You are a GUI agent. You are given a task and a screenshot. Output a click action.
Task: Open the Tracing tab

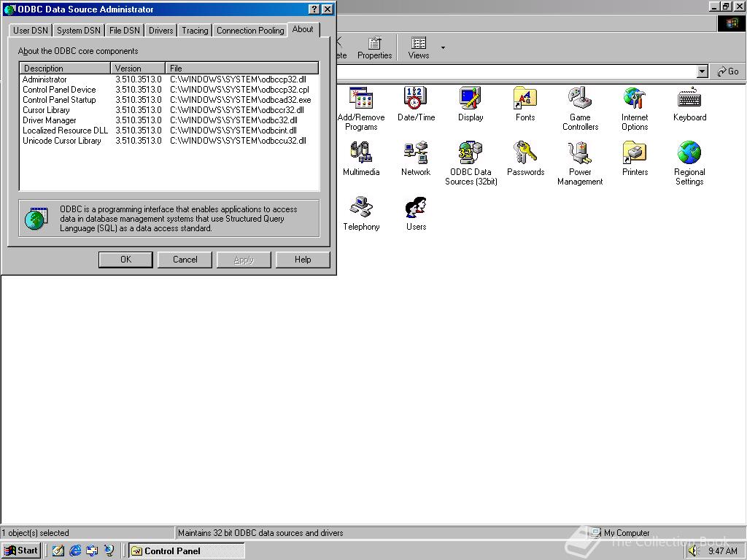tap(195, 31)
